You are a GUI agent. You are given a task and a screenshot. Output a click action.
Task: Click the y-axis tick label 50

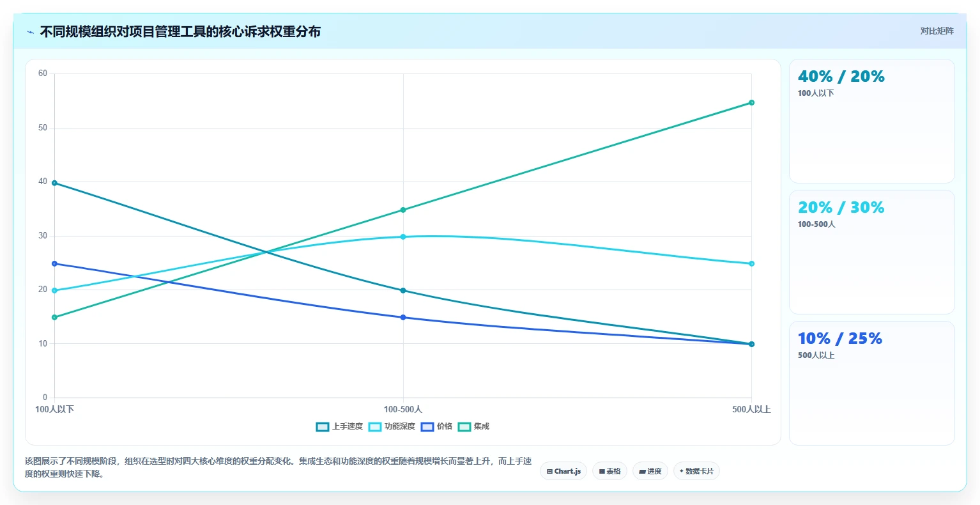click(43, 128)
